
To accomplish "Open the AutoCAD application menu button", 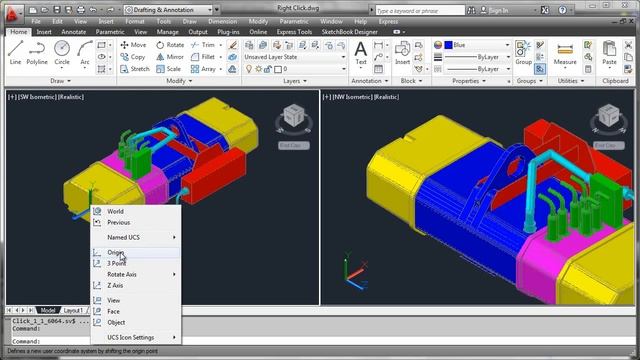I will coord(12,13).
